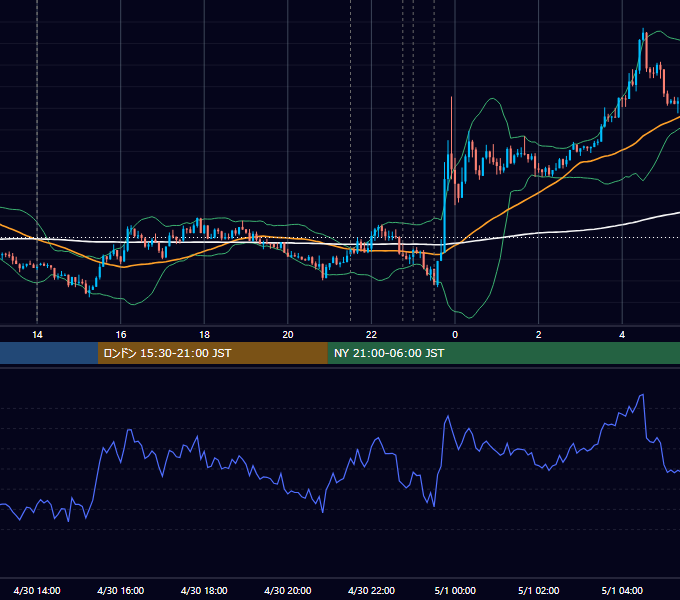Click the NY 21:00-06:00 JST session band
Viewport: 680px width, 600px height.
[503, 353]
